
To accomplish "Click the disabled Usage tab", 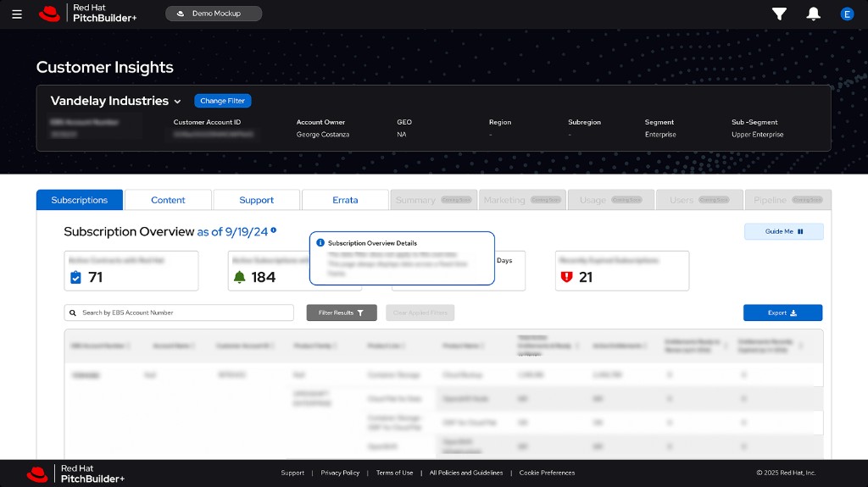I will (x=610, y=200).
